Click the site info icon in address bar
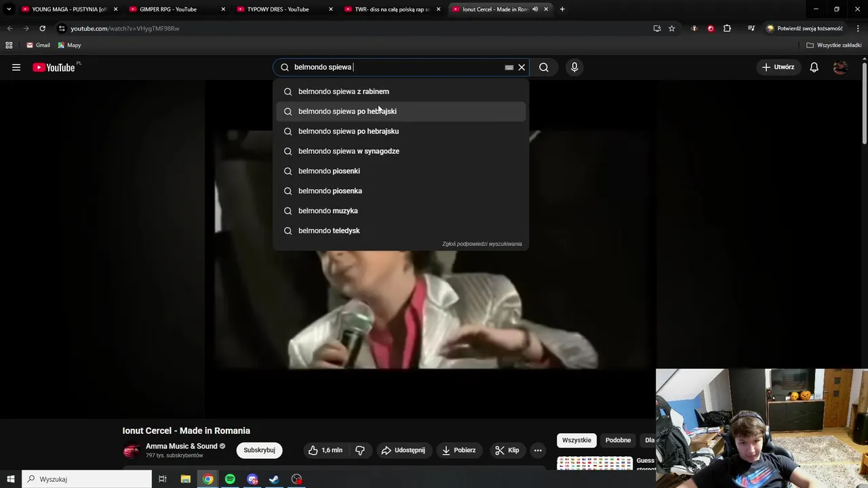This screenshot has width=868, height=488. tap(62, 28)
